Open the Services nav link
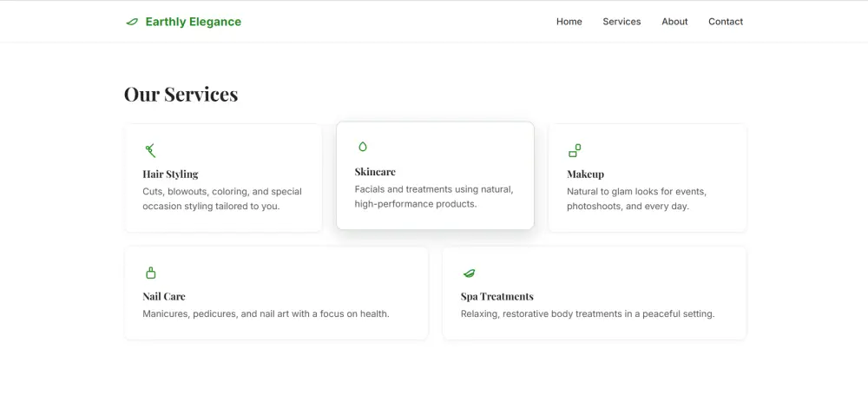 tap(621, 22)
